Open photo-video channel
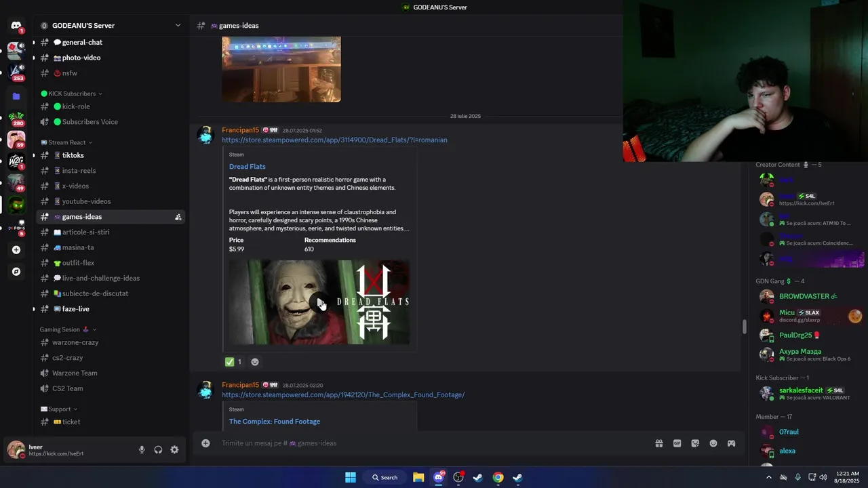The height and width of the screenshot is (488, 868). point(111,58)
